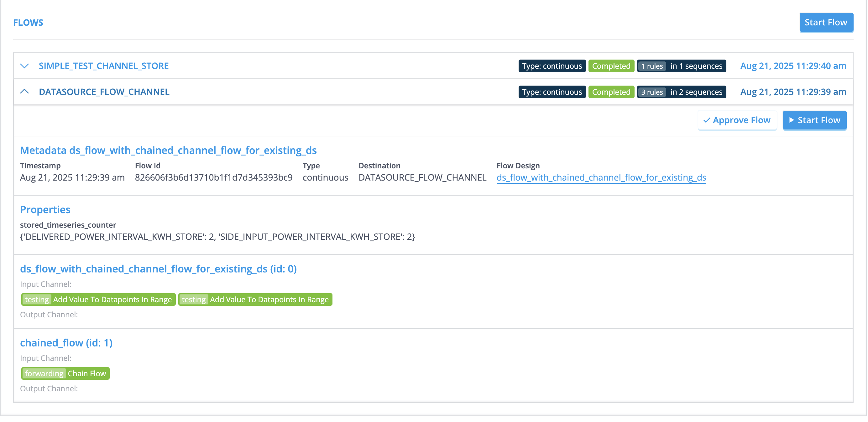The width and height of the screenshot is (868, 422).
Task: Click the chained_flow (id: 1) heading
Action: pos(66,343)
